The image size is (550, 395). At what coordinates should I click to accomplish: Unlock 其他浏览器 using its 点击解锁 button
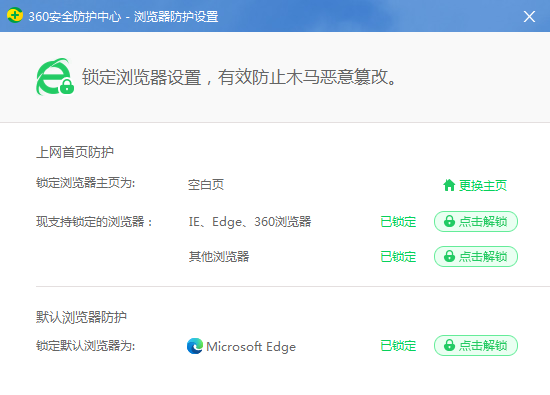(476, 256)
